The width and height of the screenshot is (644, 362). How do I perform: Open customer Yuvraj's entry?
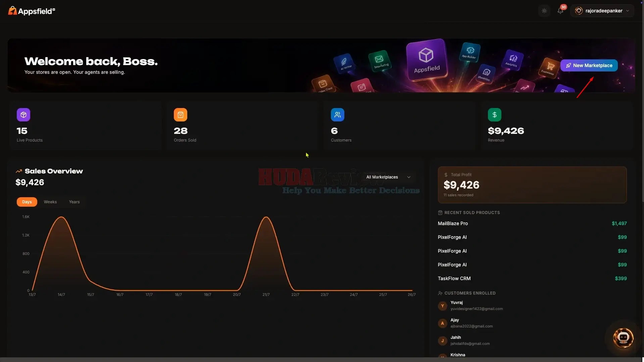532,306
